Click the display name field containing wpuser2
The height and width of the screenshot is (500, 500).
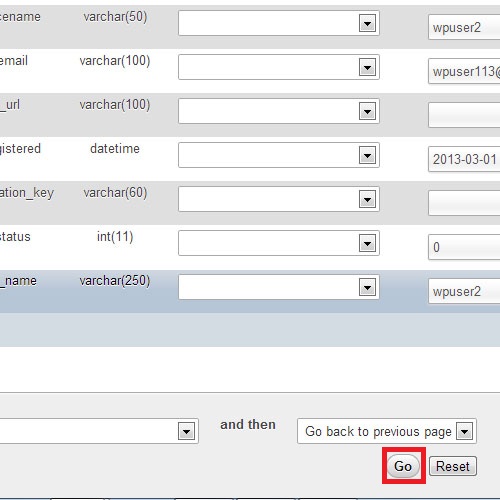(464, 291)
